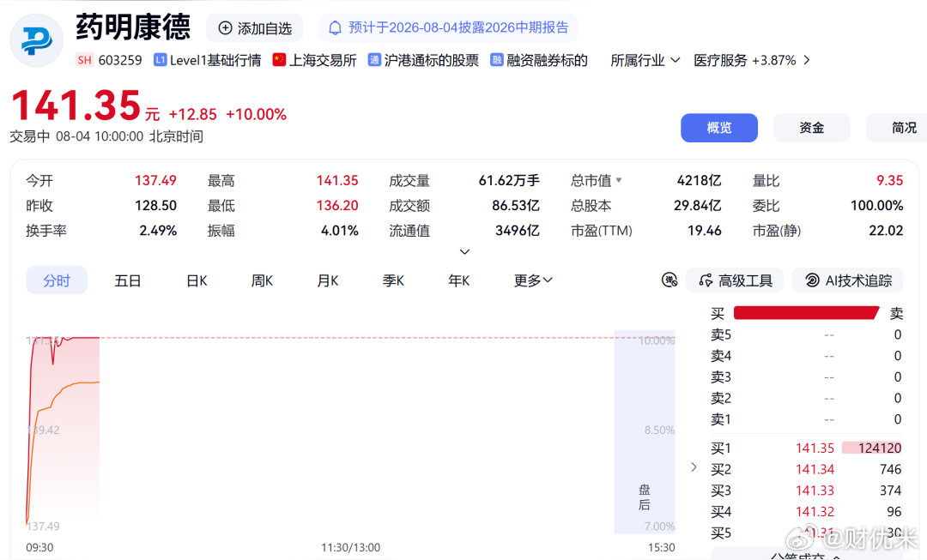The image size is (927, 560).
Task: Click the 买1 price 141.35
Action: pos(815,448)
